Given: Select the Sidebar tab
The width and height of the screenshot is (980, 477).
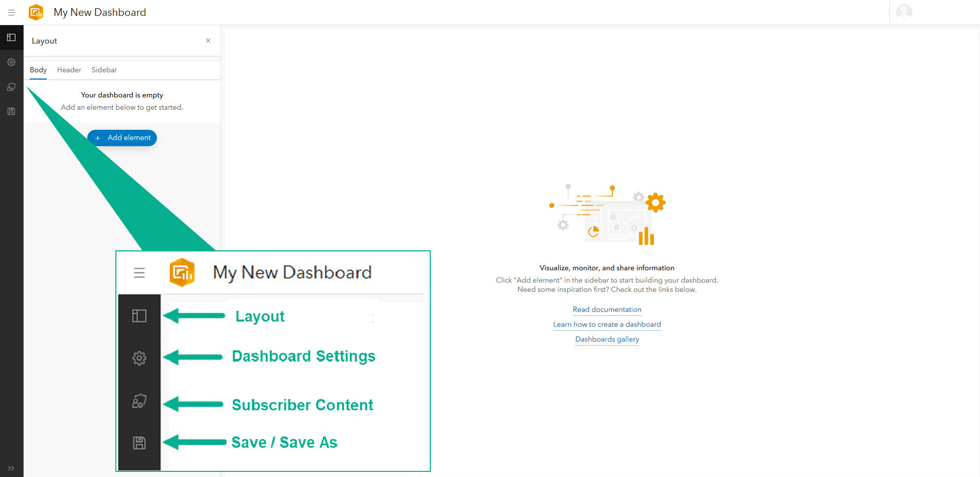Looking at the screenshot, I should coord(104,70).
